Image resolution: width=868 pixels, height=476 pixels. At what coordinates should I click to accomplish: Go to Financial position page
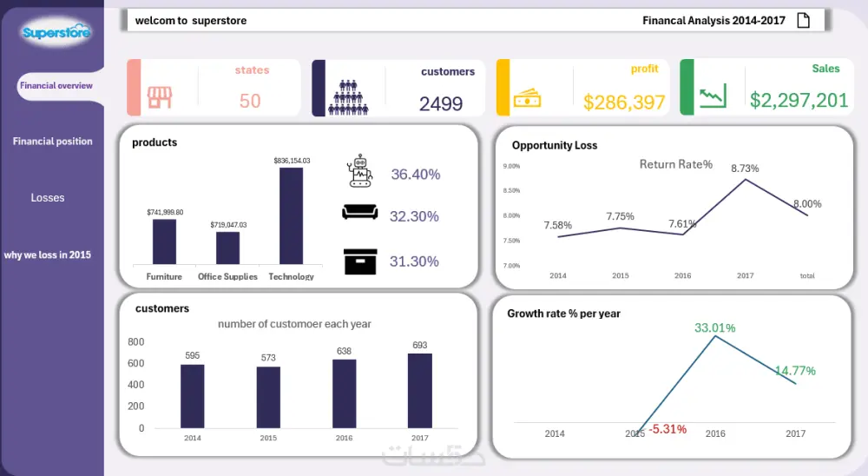pyautogui.click(x=53, y=142)
